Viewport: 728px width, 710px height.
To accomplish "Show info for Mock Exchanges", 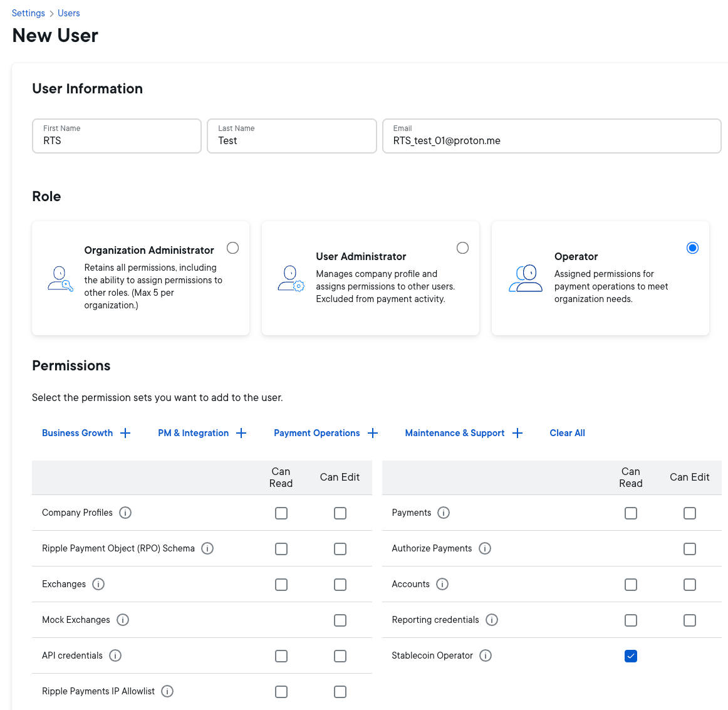I will click(123, 620).
